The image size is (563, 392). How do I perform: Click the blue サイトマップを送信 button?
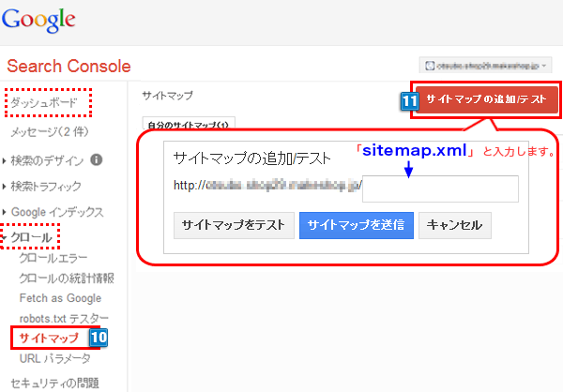pos(357,225)
